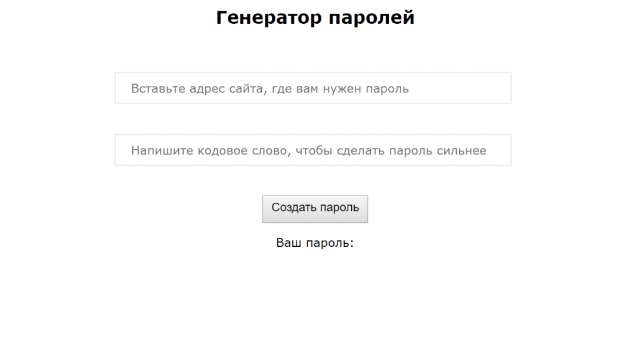Click the button above 'Ваш пароль:'
This screenshot has height=347, width=644.
[315, 209]
